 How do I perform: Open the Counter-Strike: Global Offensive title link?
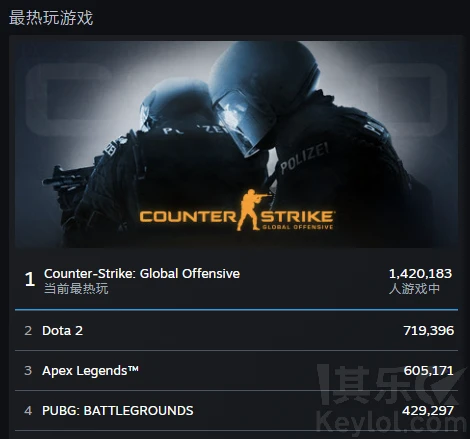[x=142, y=274]
